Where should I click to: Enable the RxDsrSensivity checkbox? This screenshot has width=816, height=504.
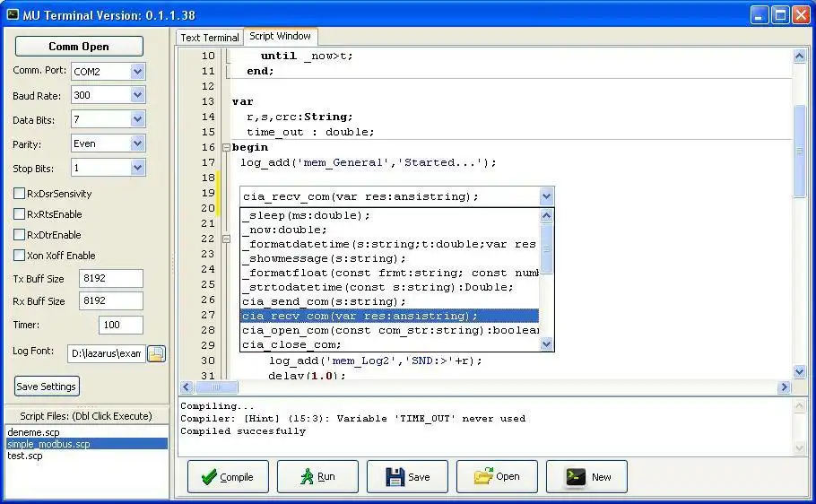[19, 194]
